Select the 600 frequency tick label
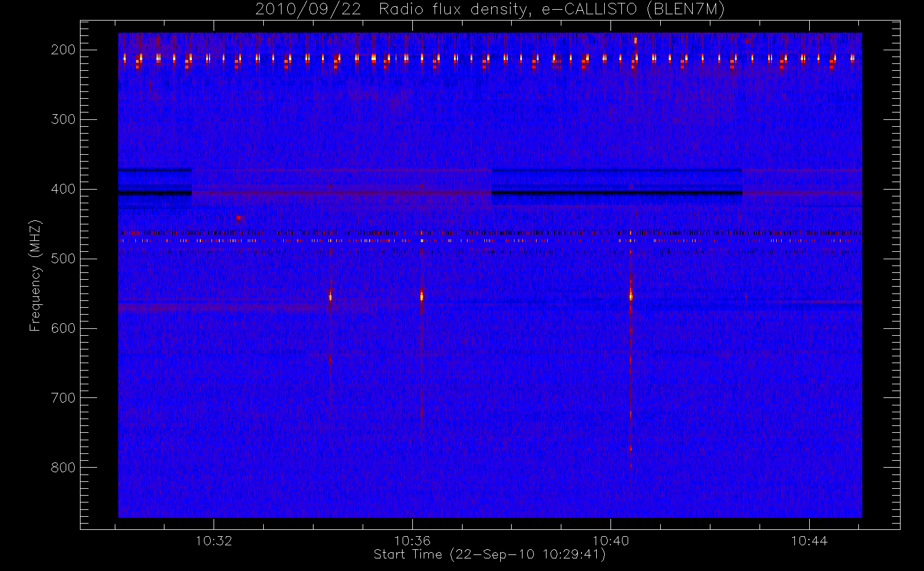Image resolution: width=924 pixels, height=571 pixels. (x=63, y=328)
